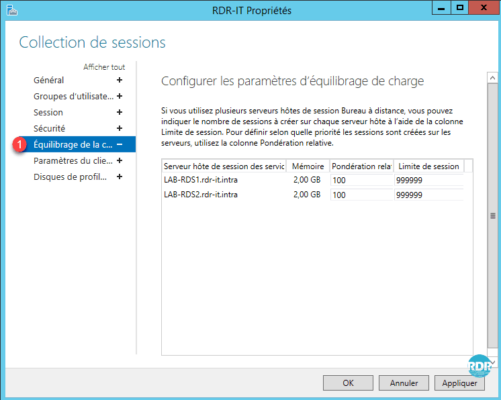Click the Appliquer button
This screenshot has height=400, width=501.
click(x=459, y=383)
